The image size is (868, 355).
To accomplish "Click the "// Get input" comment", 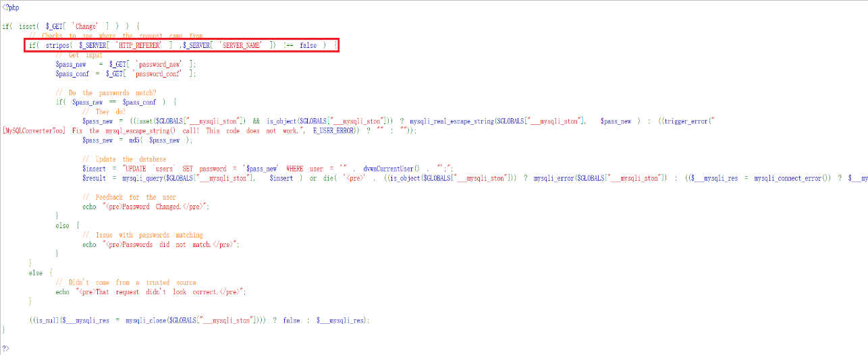I will (x=80, y=55).
